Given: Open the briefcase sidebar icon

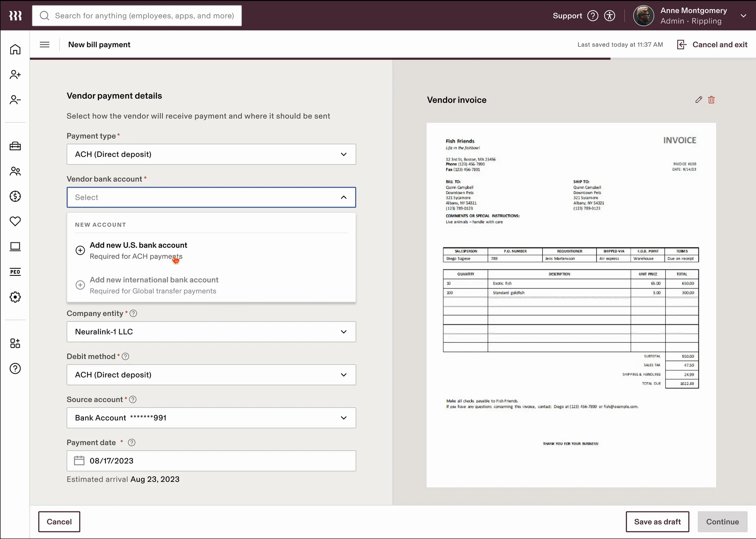Looking at the screenshot, I should pos(15,146).
